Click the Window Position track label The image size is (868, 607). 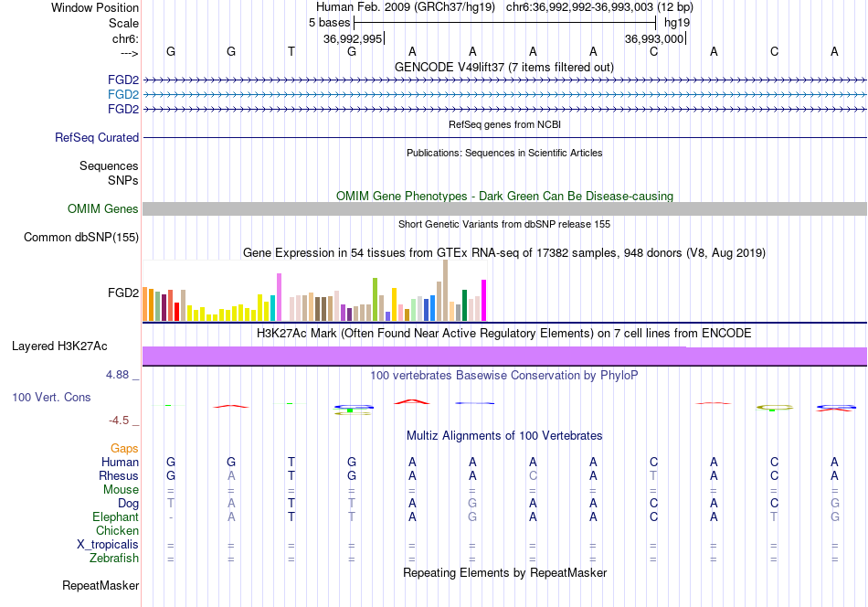click(95, 7)
